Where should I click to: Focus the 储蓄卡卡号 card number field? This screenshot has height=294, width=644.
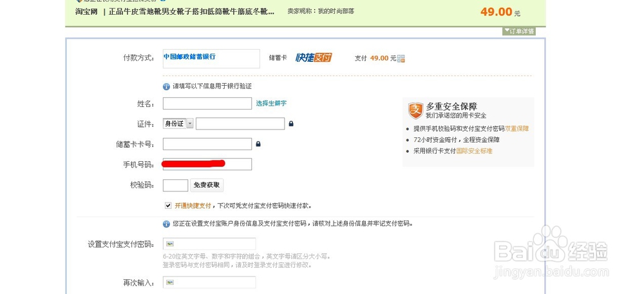(207, 144)
